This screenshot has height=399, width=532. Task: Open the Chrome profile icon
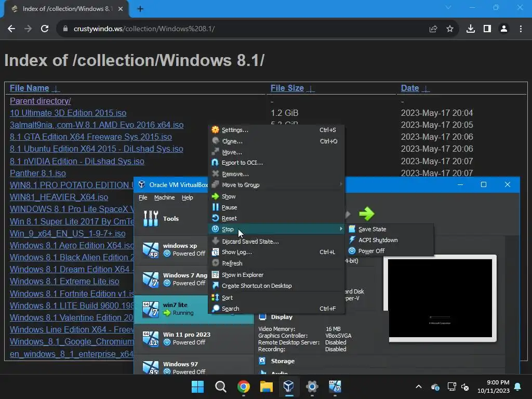click(x=504, y=29)
